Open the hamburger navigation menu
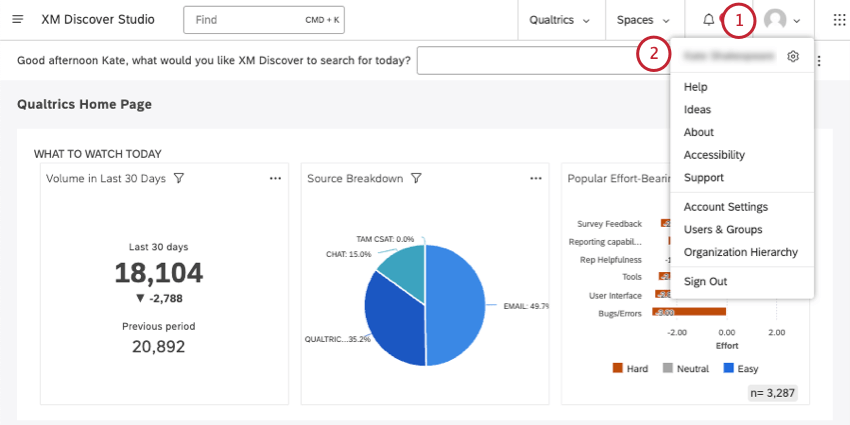The image size is (850, 425). [x=18, y=19]
